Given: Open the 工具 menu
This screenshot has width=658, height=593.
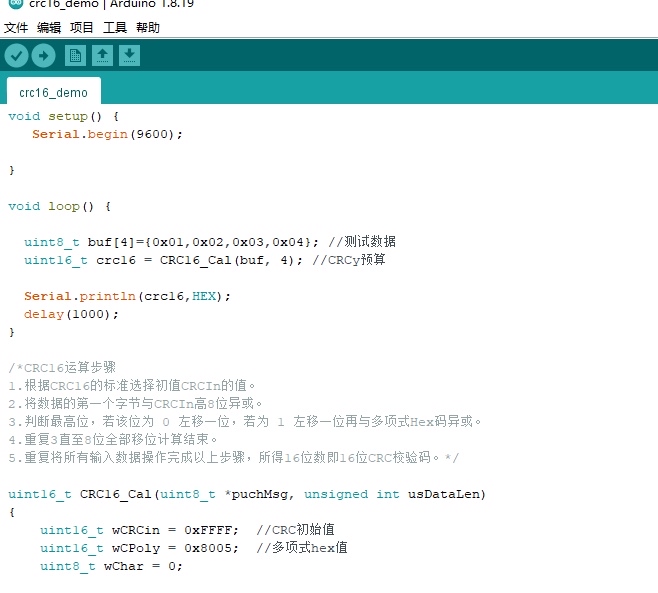Looking at the screenshot, I should pos(115,28).
